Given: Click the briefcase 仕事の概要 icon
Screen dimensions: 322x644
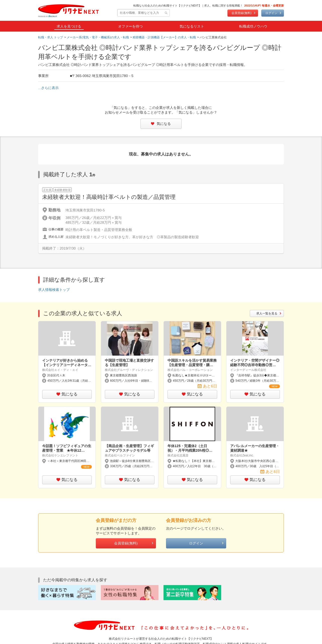Looking at the screenshot, I should [x=45, y=229].
